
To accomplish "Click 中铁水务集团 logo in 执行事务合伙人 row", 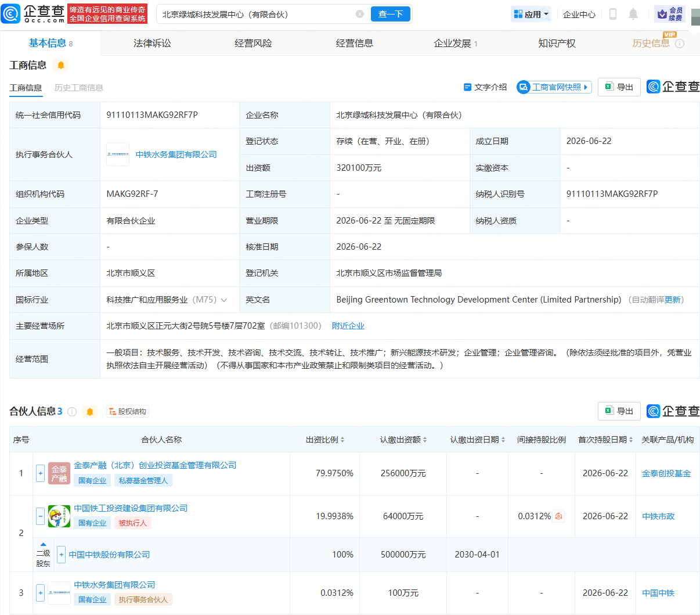I will [118, 154].
